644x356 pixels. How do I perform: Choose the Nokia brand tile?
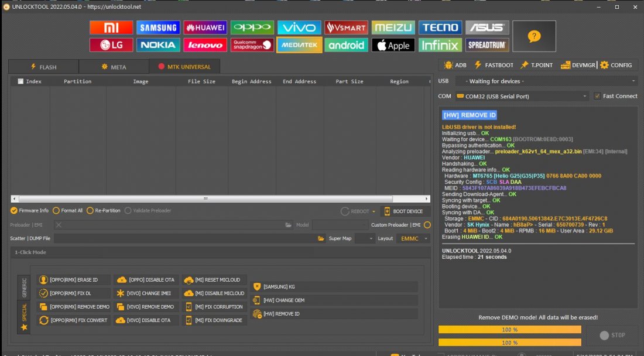(x=158, y=44)
